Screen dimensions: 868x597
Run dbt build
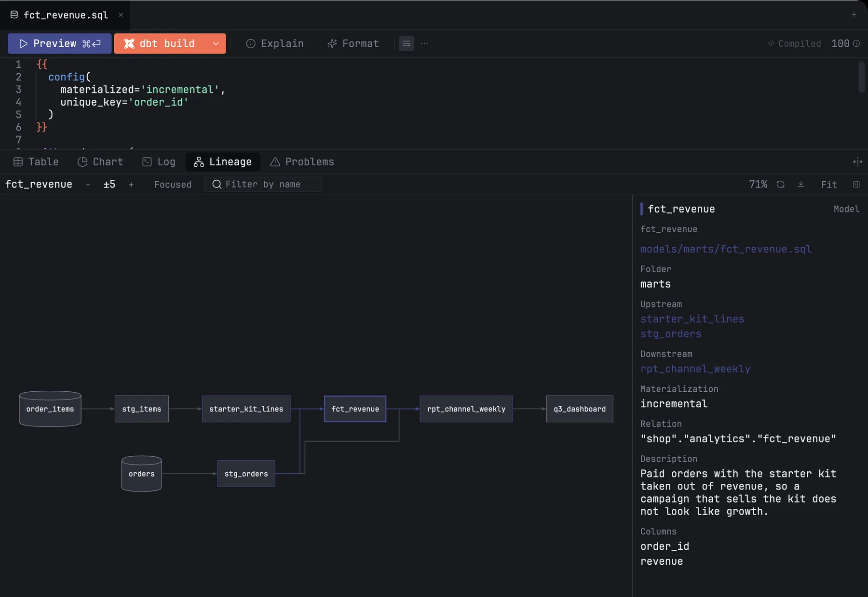tap(160, 43)
